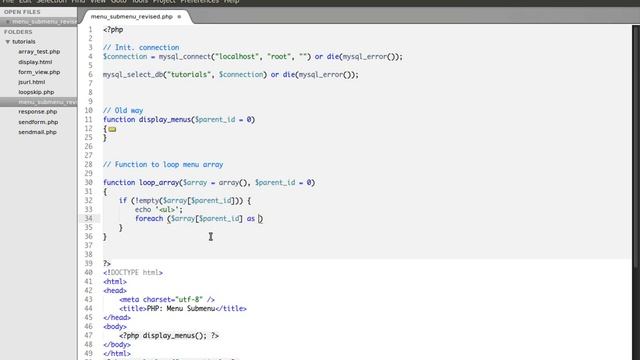Select highlighted menu_submenu_rev file in Folders tree

tap(38, 102)
